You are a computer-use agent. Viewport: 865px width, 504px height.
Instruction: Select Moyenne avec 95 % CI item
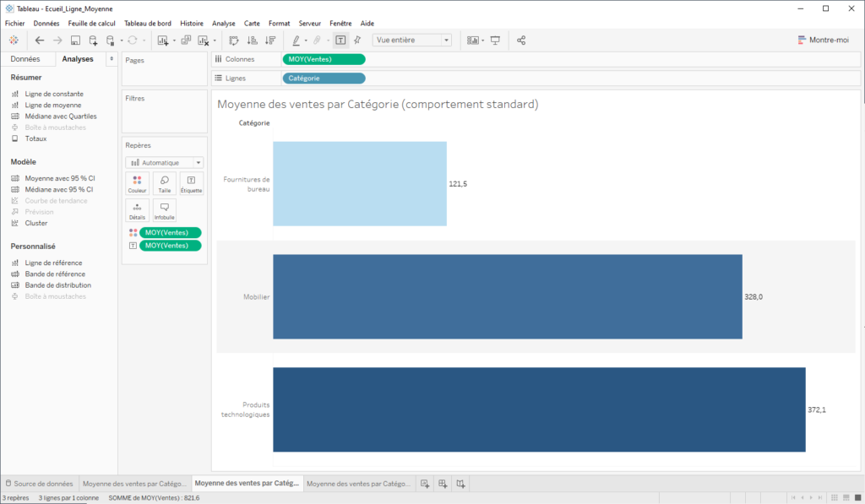(60, 178)
